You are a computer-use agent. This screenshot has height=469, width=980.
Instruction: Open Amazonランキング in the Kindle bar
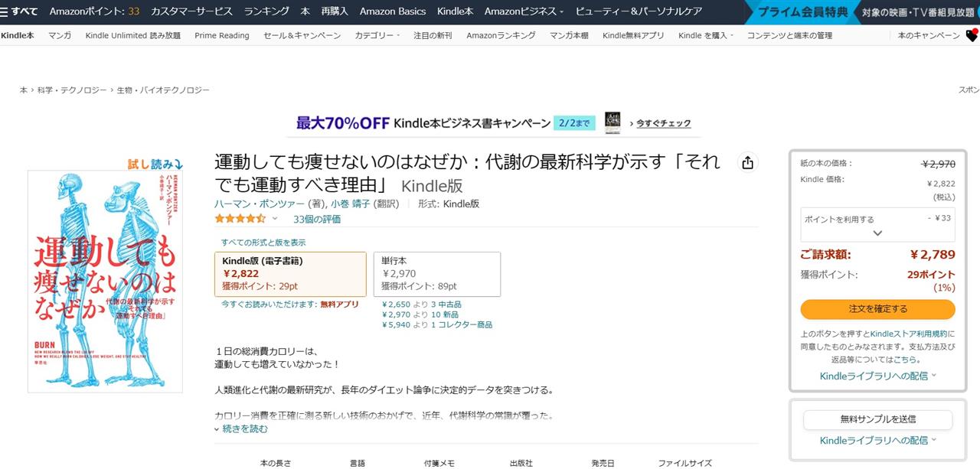click(501, 36)
